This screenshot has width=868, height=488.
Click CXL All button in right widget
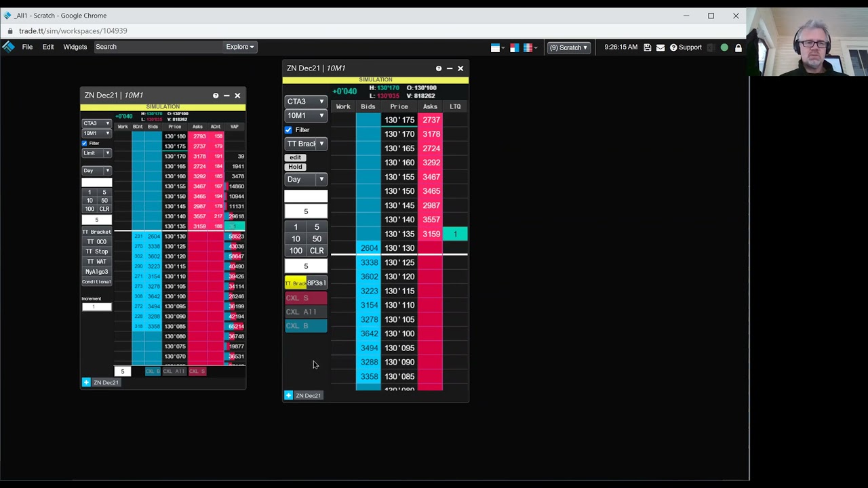(x=306, y=312)
